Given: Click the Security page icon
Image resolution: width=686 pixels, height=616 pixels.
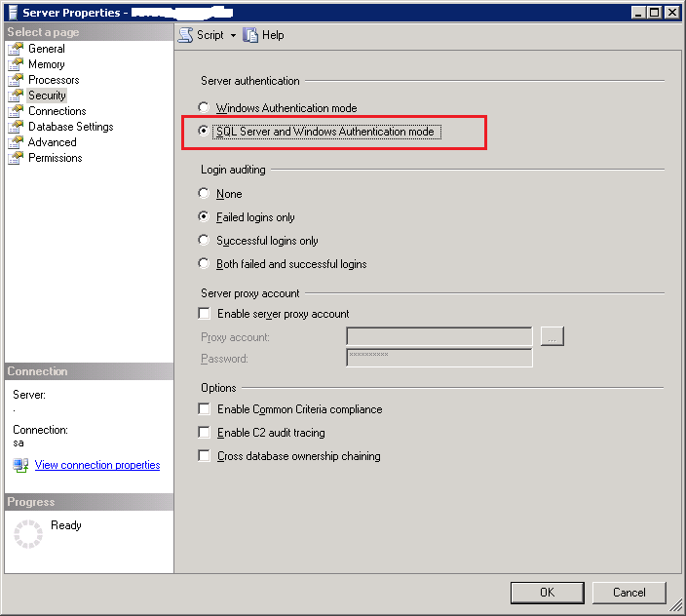Looking at the screenshot, I should point(16,96).
